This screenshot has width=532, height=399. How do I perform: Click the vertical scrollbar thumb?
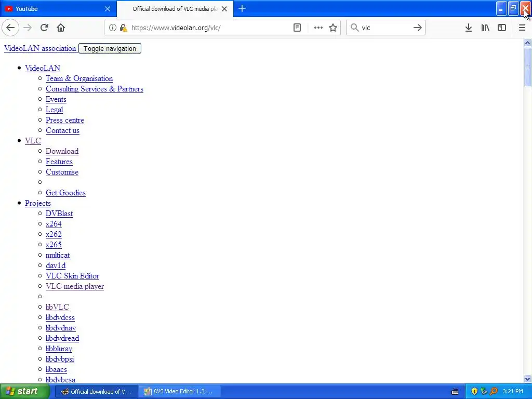click(527, 67)
